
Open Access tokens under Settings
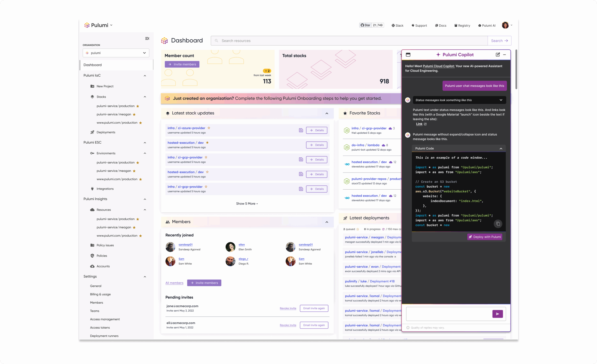(100, 327)
